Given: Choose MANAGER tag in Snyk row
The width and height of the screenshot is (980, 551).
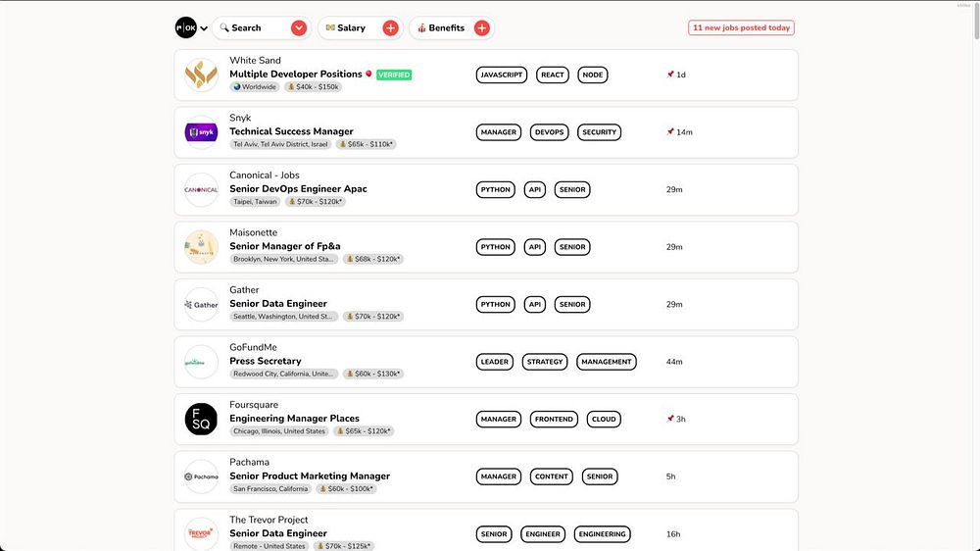Looking at the screenshot, I should click(499, 132).
